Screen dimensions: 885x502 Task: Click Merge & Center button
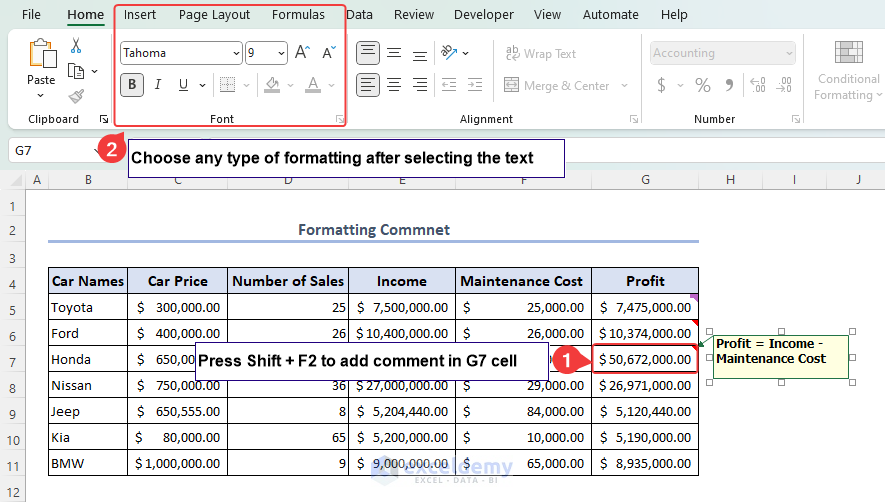tap(556, 86)
